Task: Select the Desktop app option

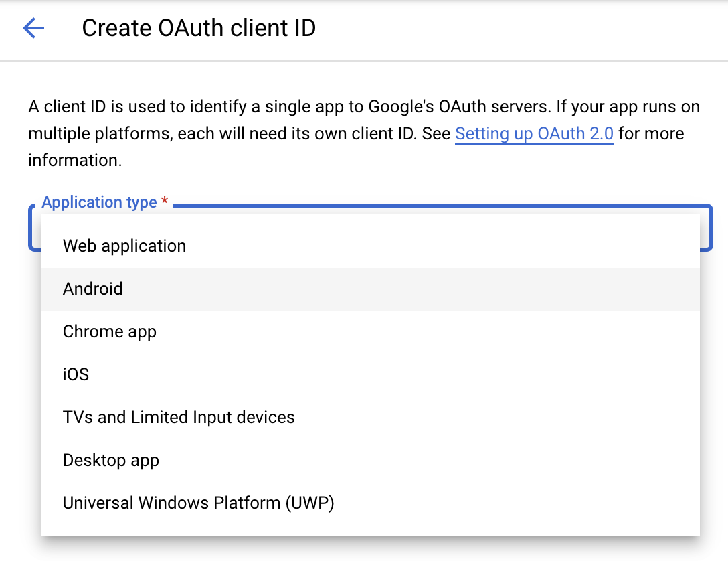Action: tap(371, 460)
